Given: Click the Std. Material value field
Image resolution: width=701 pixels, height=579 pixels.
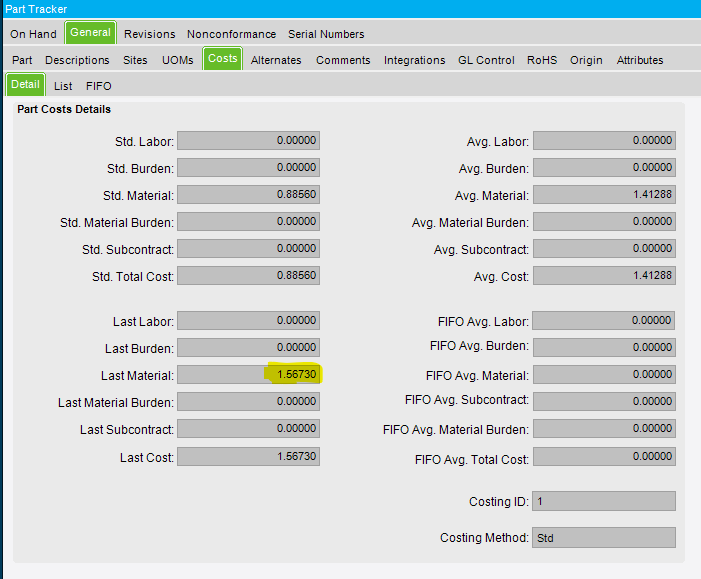Looking at the screenshot, I should (x=249, y=194).
